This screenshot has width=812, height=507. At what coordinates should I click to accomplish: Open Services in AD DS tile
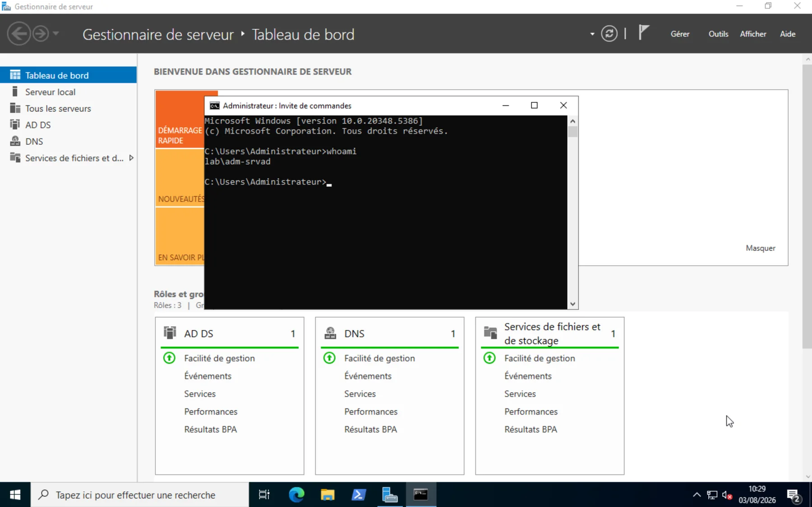click(200, 394)
